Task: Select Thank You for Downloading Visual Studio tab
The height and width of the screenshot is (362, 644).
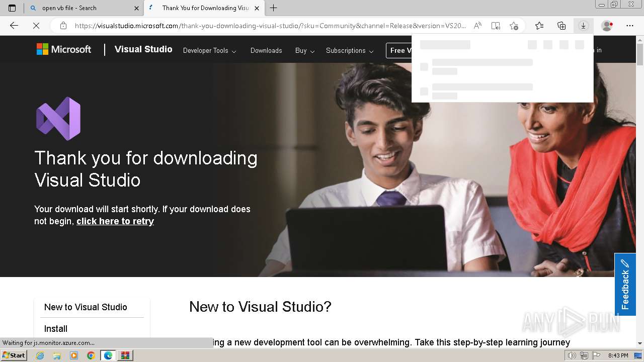Action: [204, 8]
